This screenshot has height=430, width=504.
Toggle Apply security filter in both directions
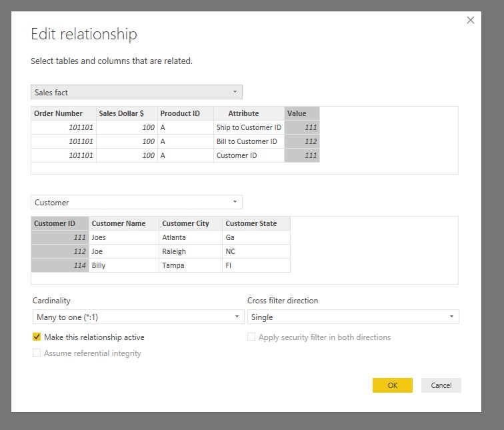point(251,337)
